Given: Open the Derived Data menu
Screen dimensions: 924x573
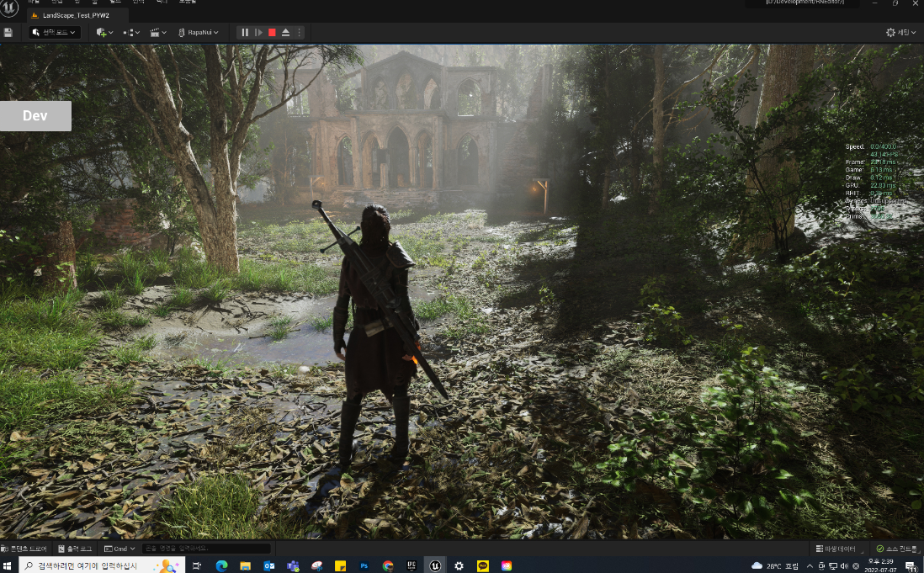Looking at the screenshot, I should pyautogui.click(x=839, y=549).
